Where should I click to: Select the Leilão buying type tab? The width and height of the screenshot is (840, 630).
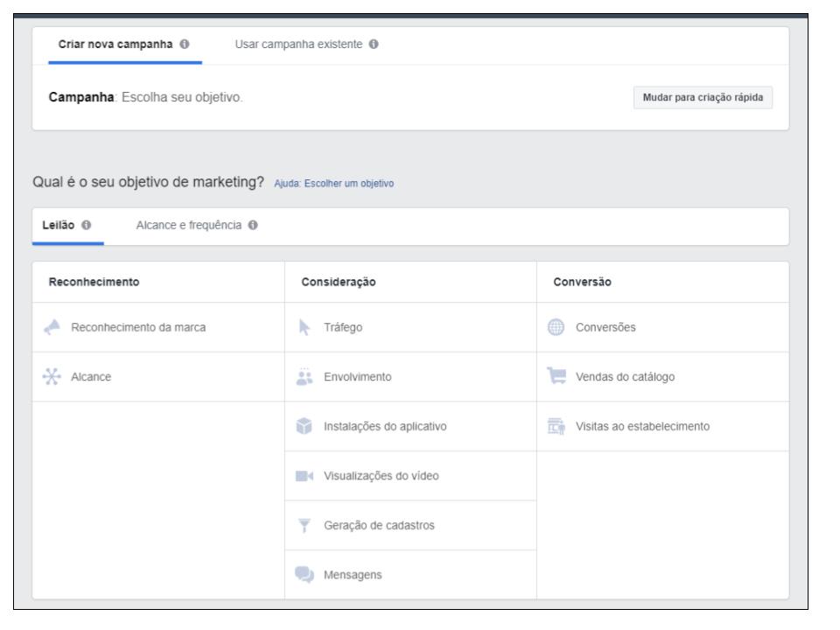[67, 226]
